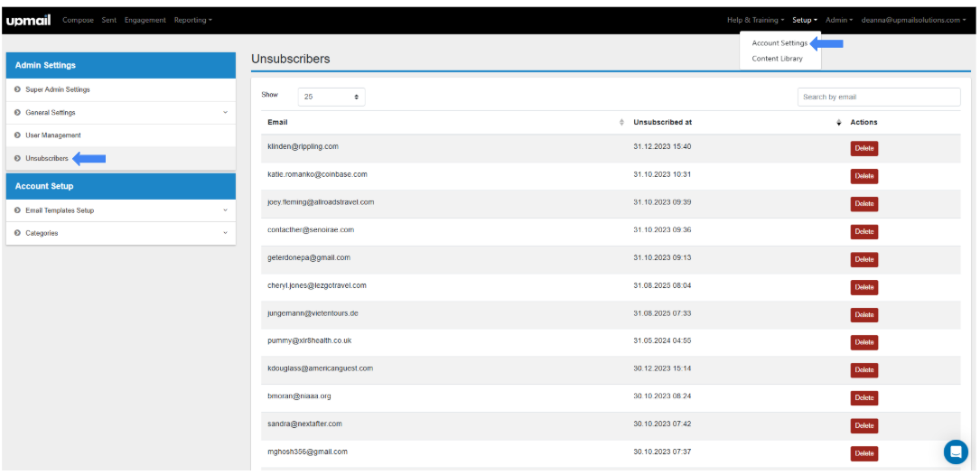Delete kdouglass@americanguest.com entry
The image size is (980, 475).
863,370
